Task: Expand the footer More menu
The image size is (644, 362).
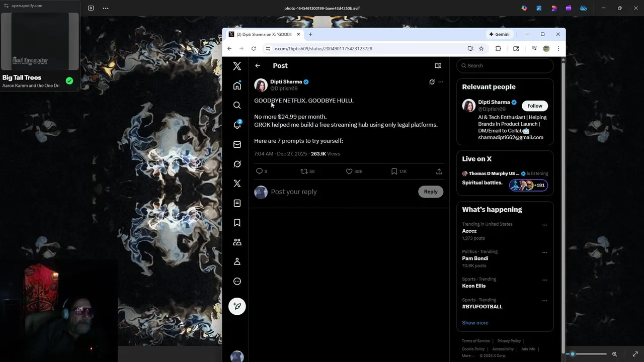Action: 468,356
